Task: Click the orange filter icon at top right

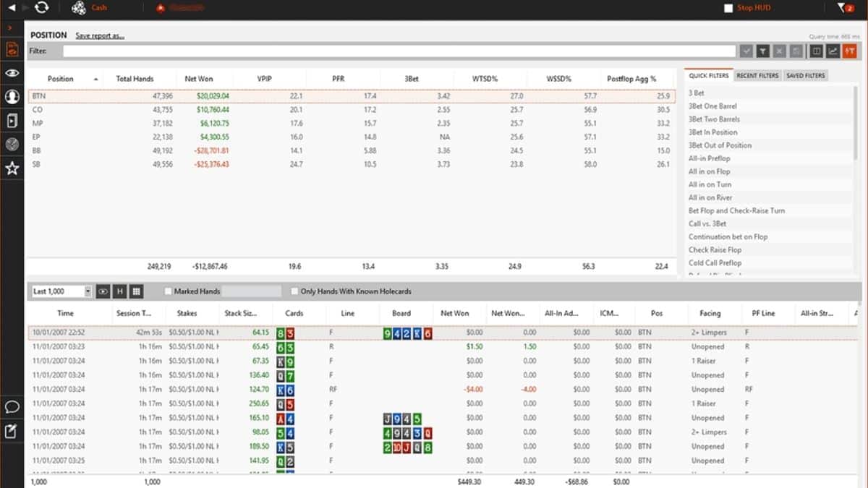Action: [x=849, y=51]
